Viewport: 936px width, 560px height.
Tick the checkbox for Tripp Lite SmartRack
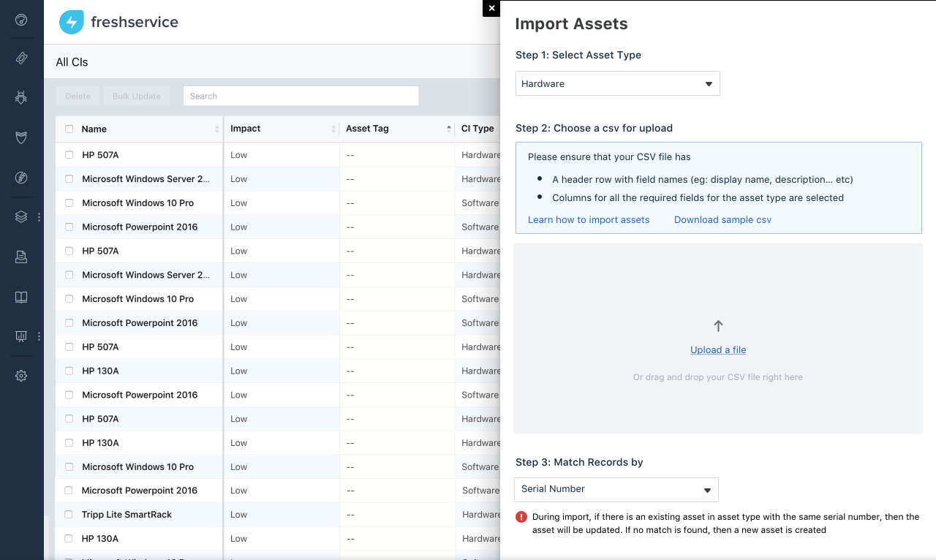pos(69,515)
